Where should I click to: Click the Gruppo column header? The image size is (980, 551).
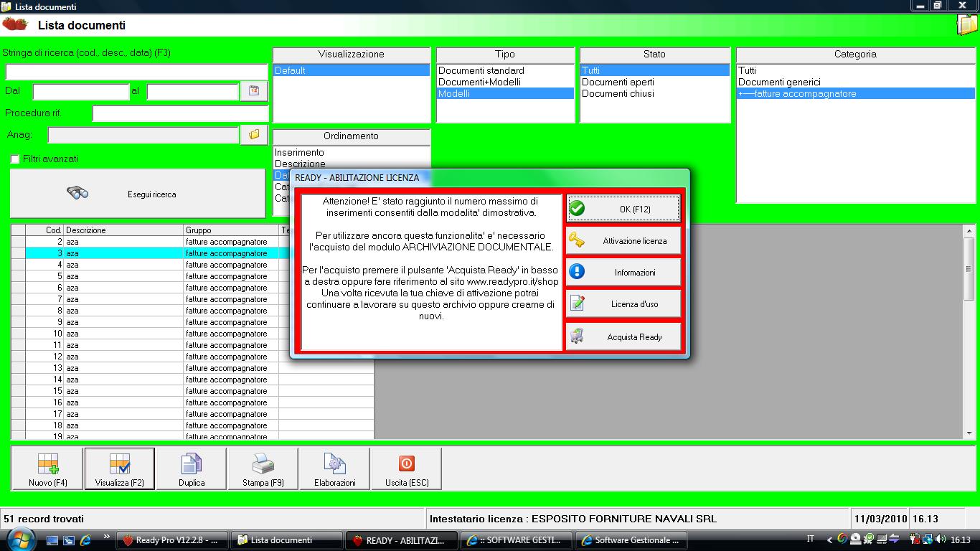[231, 230]
